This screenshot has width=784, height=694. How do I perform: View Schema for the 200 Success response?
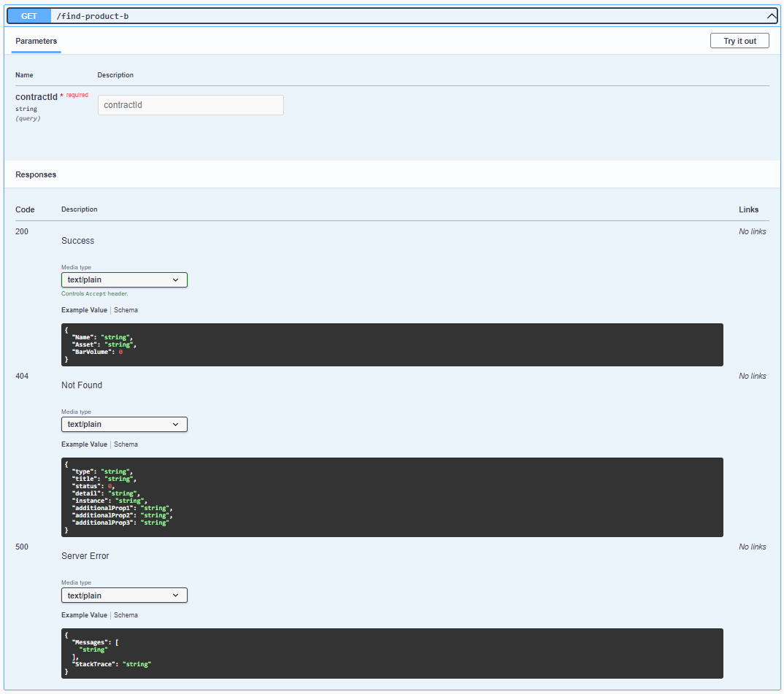pos(126,309)
